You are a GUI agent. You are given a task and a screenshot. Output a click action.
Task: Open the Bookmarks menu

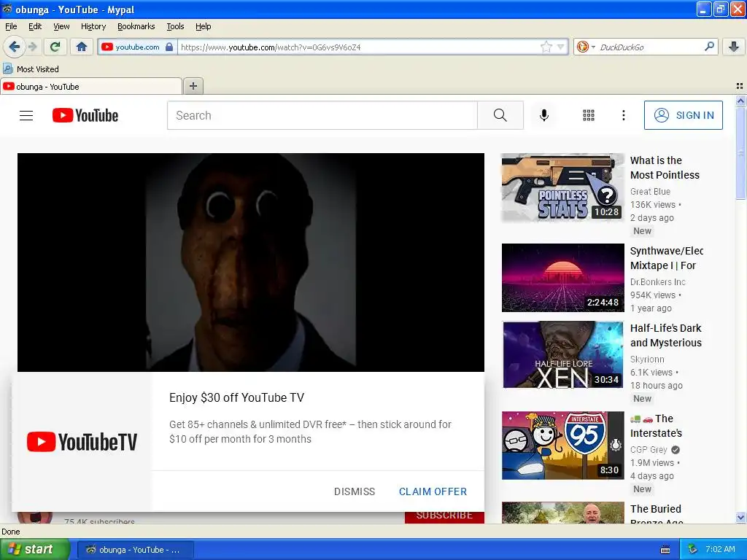click(136, 27)
